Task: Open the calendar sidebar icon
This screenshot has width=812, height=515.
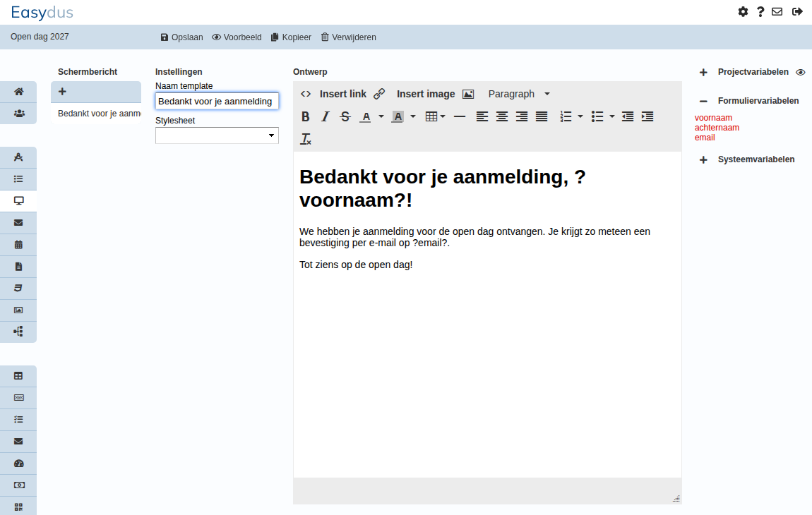Action: pos(18,245)
